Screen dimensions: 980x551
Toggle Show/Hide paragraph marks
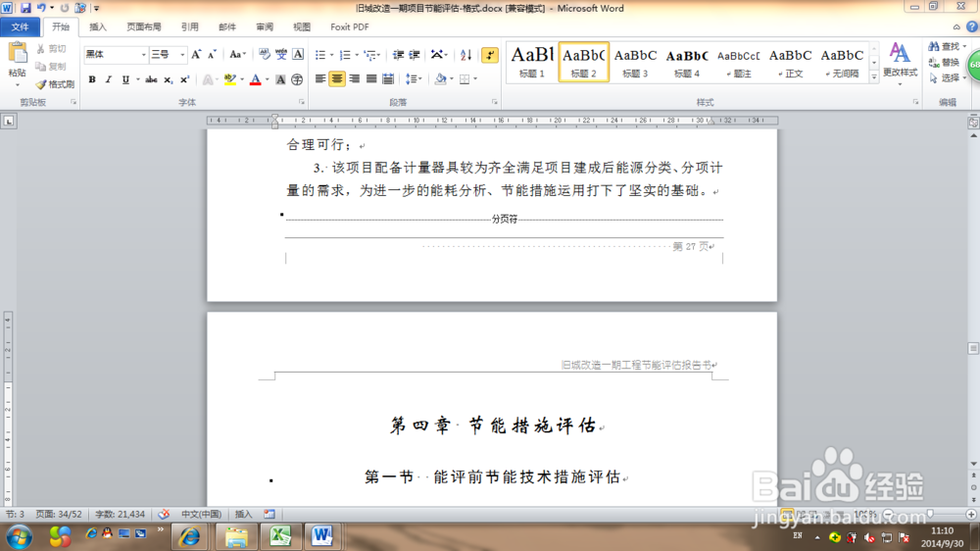pos(490,55)
